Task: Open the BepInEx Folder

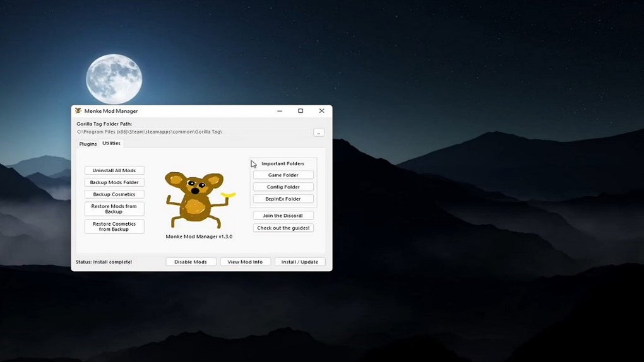Action: [x=283, y=199]
